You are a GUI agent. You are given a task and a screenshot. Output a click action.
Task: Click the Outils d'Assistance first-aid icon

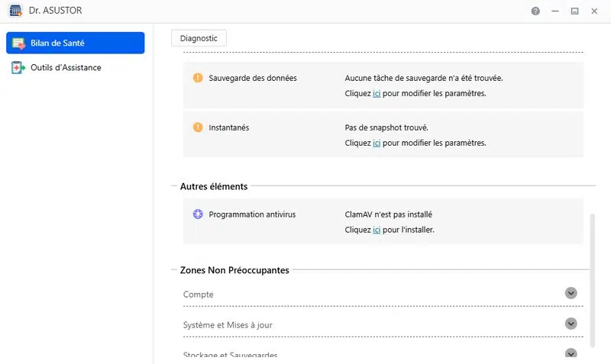point(18,68)
